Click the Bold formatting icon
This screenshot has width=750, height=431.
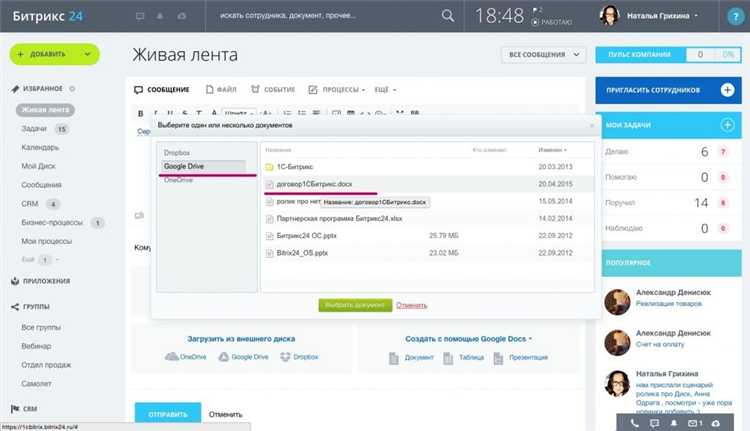[140, 113]
